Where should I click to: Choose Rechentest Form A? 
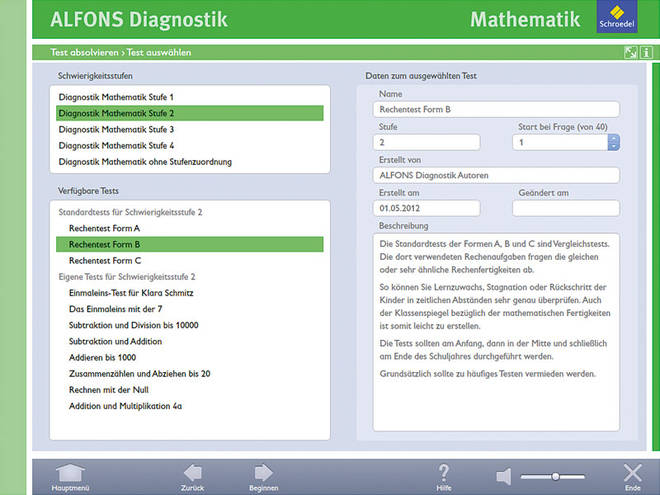coord(190,229)
